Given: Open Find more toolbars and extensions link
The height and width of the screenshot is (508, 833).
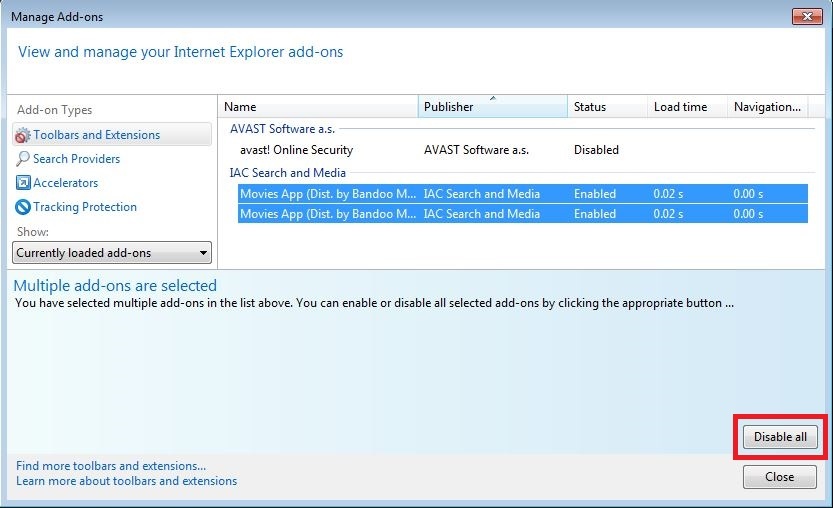Looking at the screenshot, I should pos(111,466).
